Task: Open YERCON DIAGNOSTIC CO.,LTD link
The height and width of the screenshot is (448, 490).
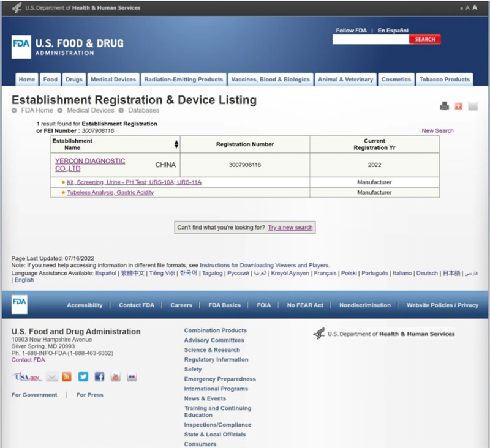Action: (x=90, y=165)
